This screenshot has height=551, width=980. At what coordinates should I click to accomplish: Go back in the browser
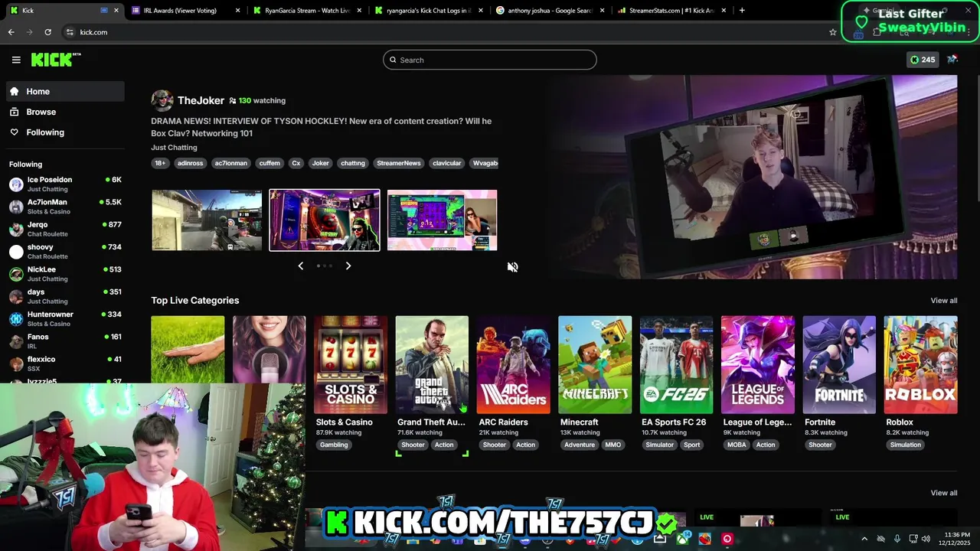11,32
